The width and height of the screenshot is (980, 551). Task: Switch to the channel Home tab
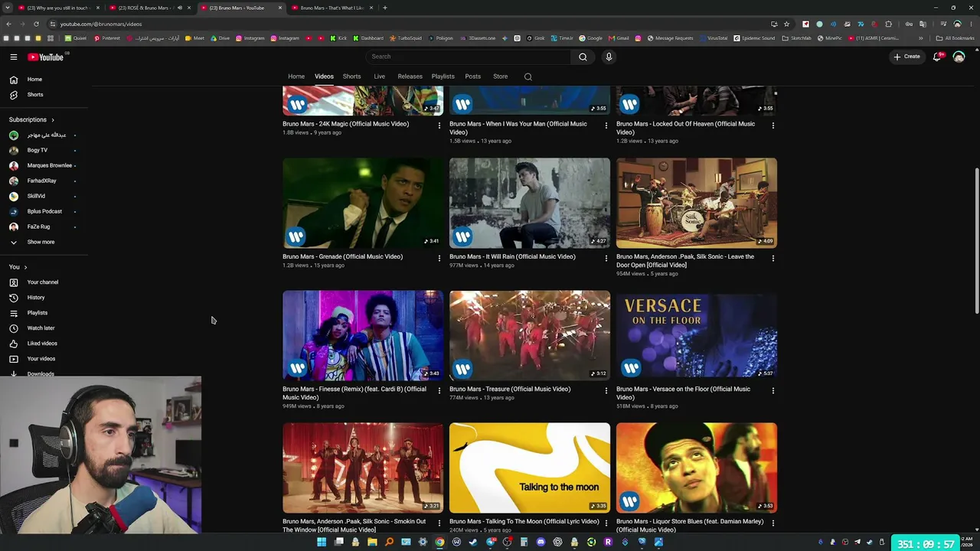296,77
